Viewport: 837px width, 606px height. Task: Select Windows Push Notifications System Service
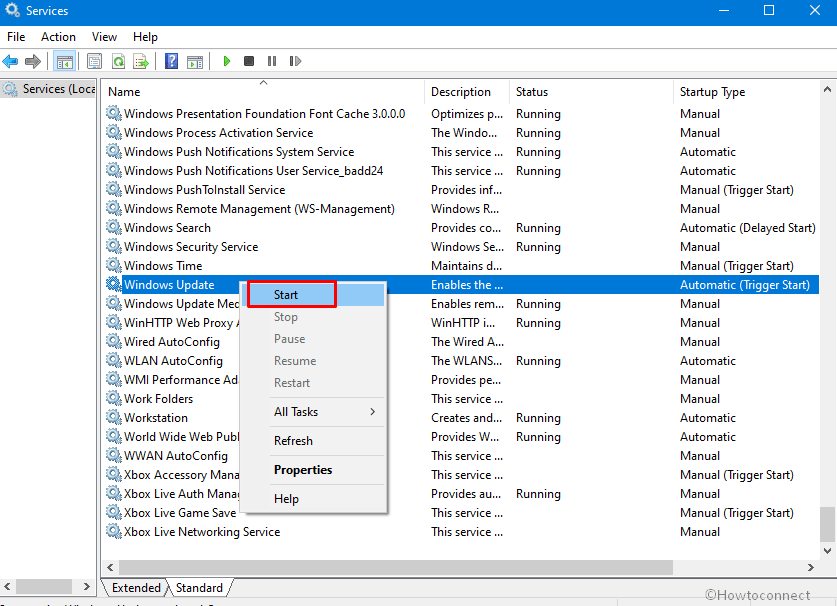point(462,152)
